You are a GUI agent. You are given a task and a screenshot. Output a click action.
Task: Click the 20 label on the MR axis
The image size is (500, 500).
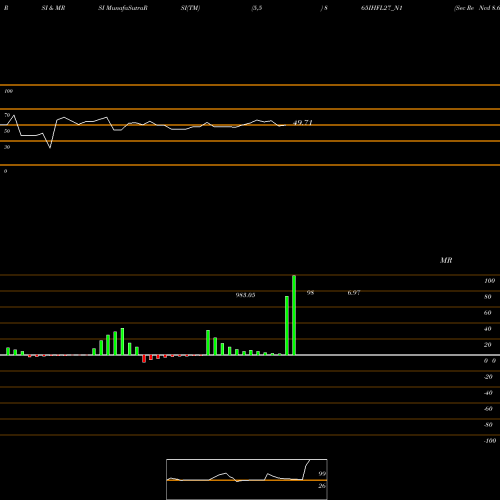pos(488,345)
